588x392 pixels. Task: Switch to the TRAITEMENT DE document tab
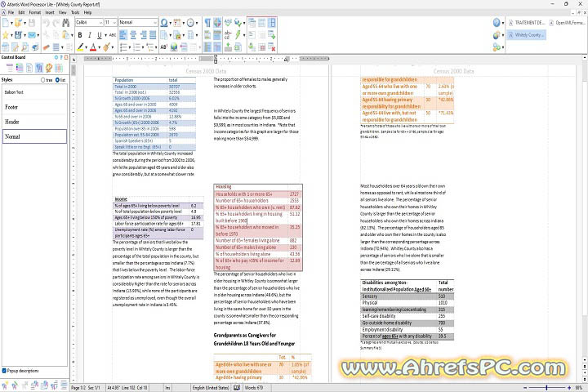coord(527,23)
